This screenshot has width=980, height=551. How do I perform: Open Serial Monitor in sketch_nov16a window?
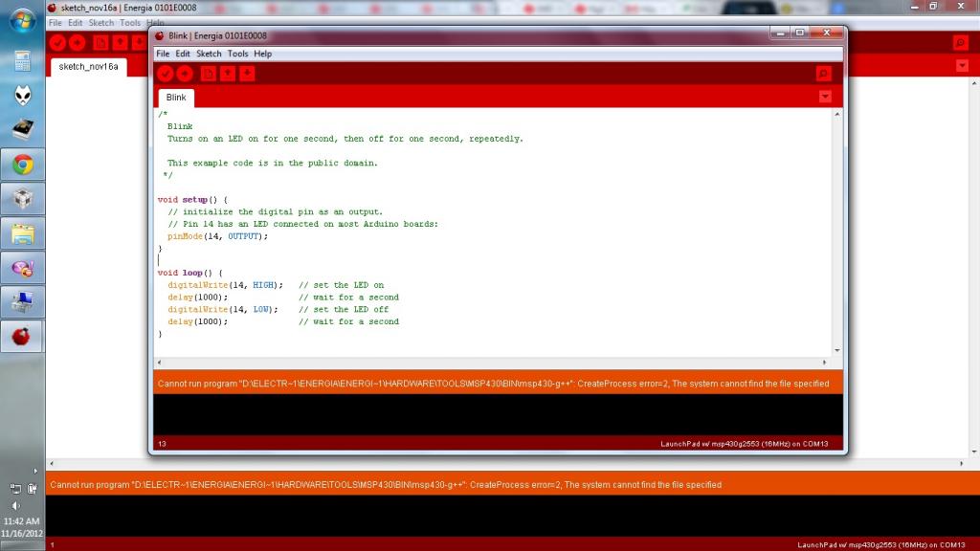(x=961, y=42)
